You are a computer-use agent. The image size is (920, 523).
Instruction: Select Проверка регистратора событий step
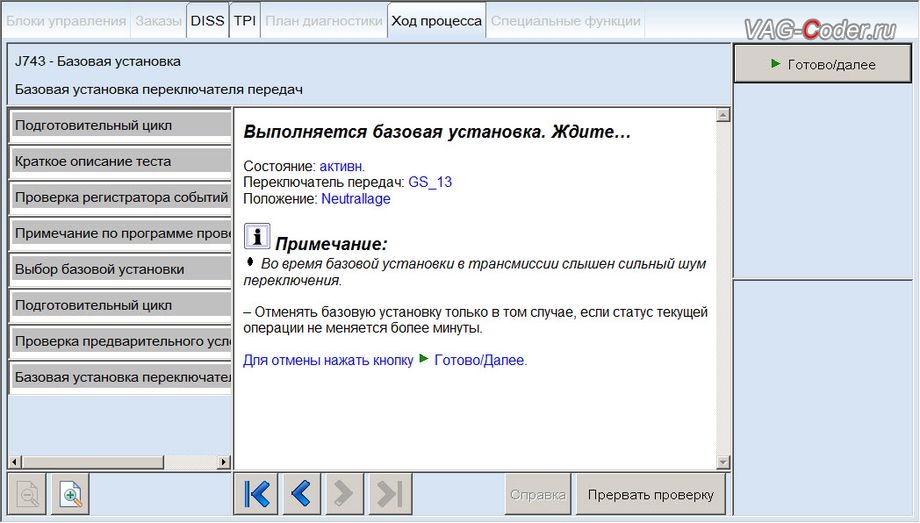tap(120, 197)
